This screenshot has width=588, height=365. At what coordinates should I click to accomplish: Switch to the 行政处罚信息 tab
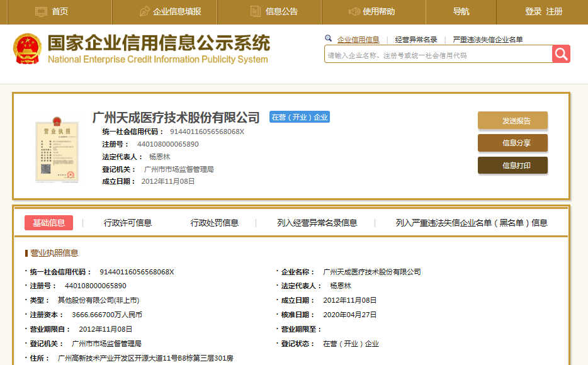[215, 223]
